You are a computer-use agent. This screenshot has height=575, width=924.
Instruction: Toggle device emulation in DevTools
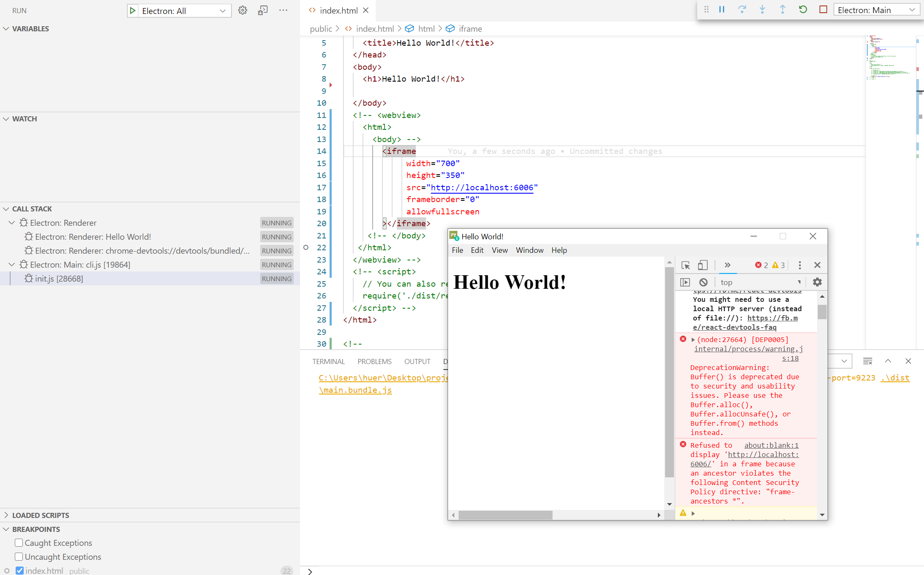point(703,265)
